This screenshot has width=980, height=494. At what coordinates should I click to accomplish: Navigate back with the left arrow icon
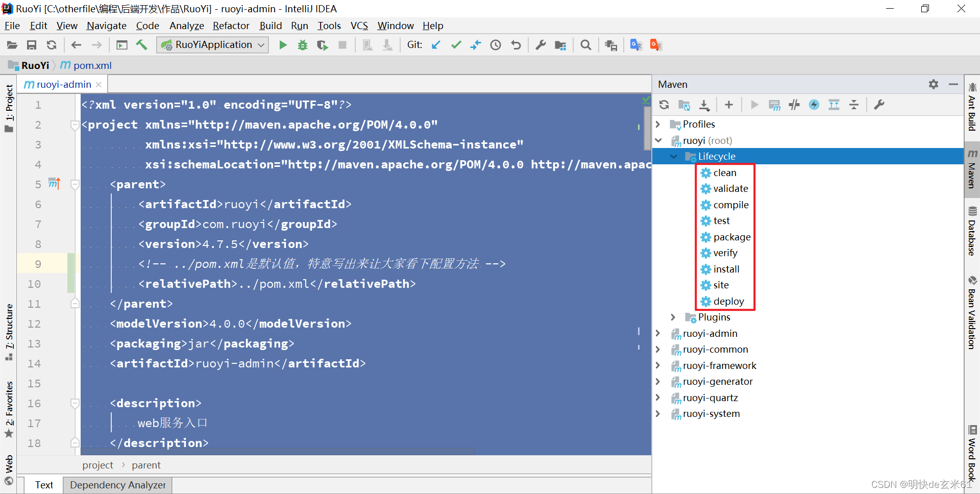pyautogui.click(x=76, y=45)
